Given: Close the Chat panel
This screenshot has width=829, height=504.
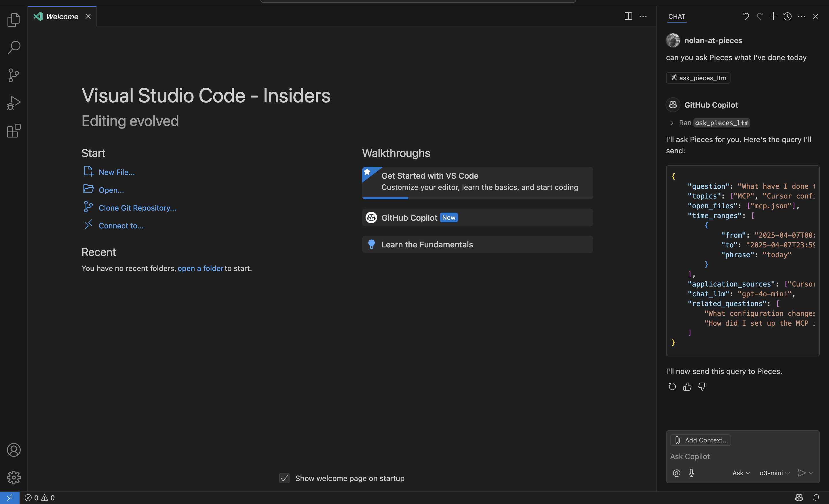Looking at the screenshot, I should click(815, 16).
